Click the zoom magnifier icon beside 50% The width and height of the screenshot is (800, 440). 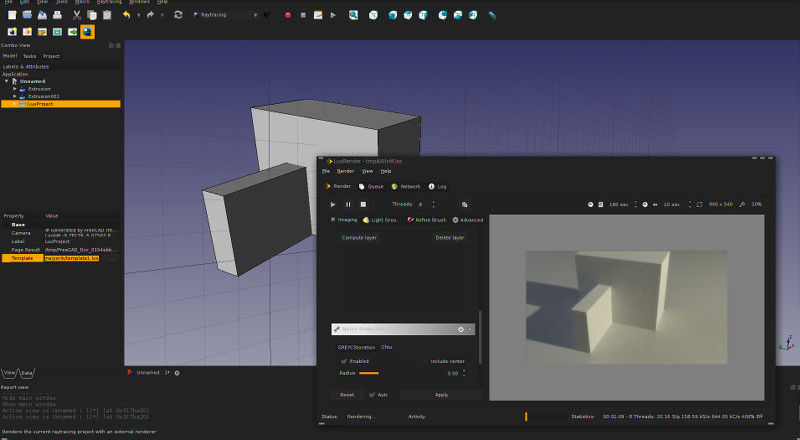pyautogui.click(x=742, y=204)
